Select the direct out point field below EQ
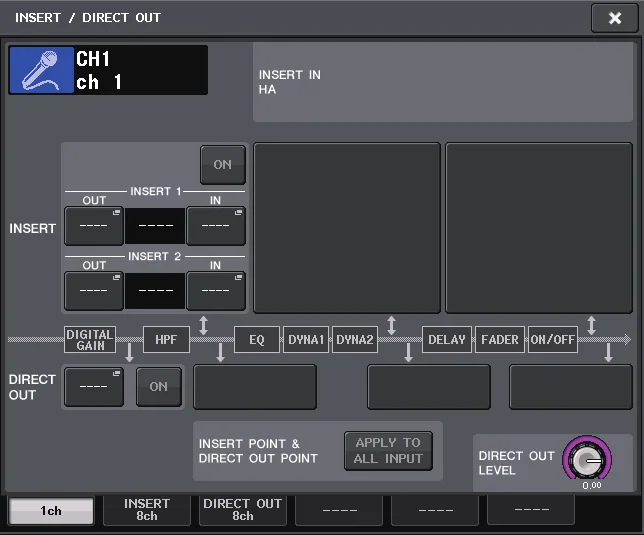 pos(255,387)
